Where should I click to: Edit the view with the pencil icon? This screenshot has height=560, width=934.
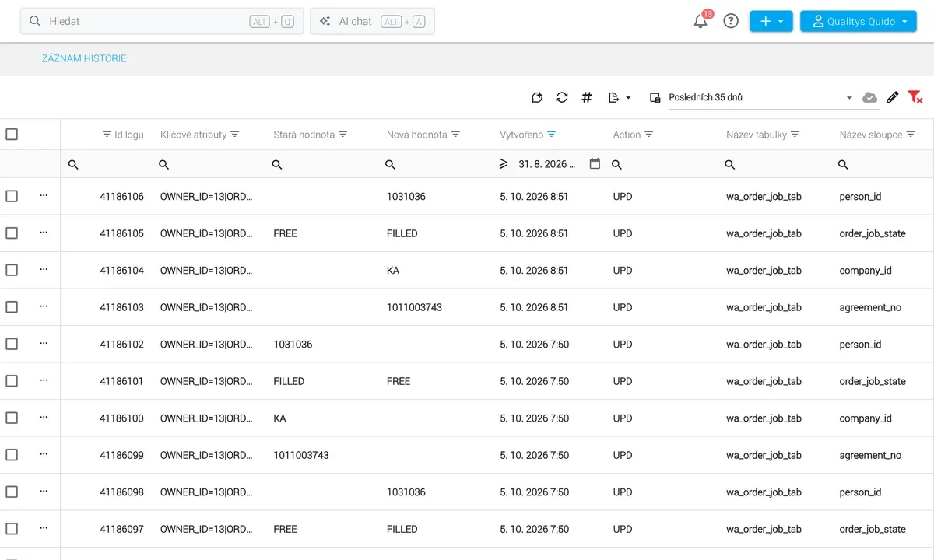[x=893, y=97]
